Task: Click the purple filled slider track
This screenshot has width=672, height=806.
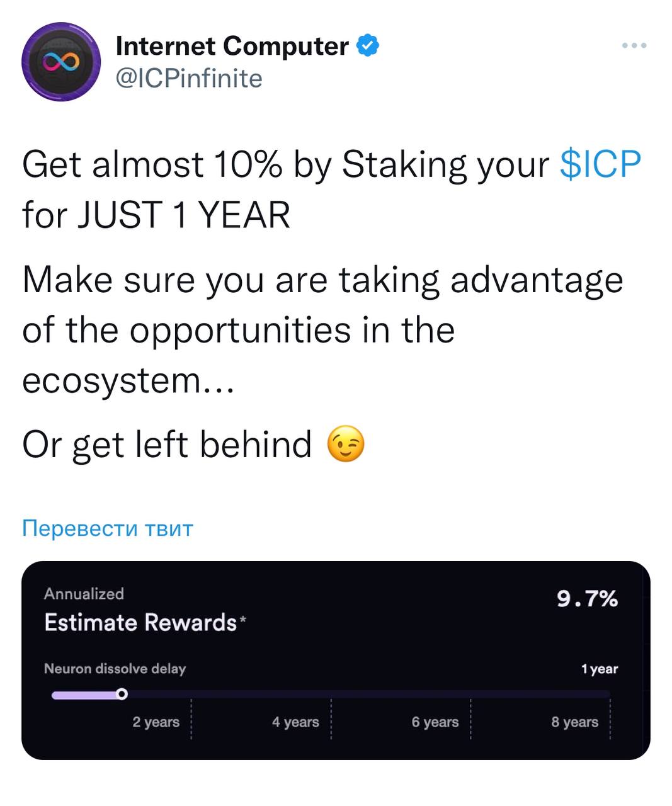Action: 84,695
